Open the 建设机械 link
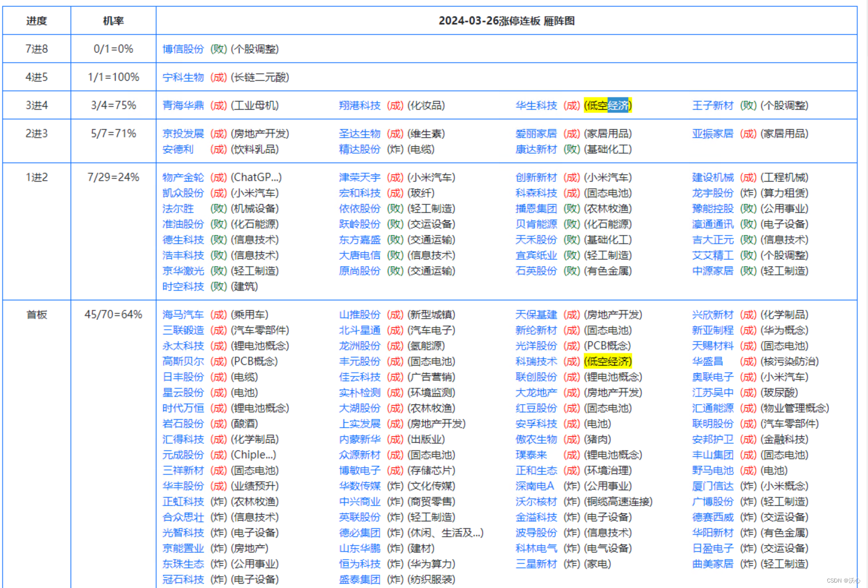868x588 pixels. click(x=713, y=178)
